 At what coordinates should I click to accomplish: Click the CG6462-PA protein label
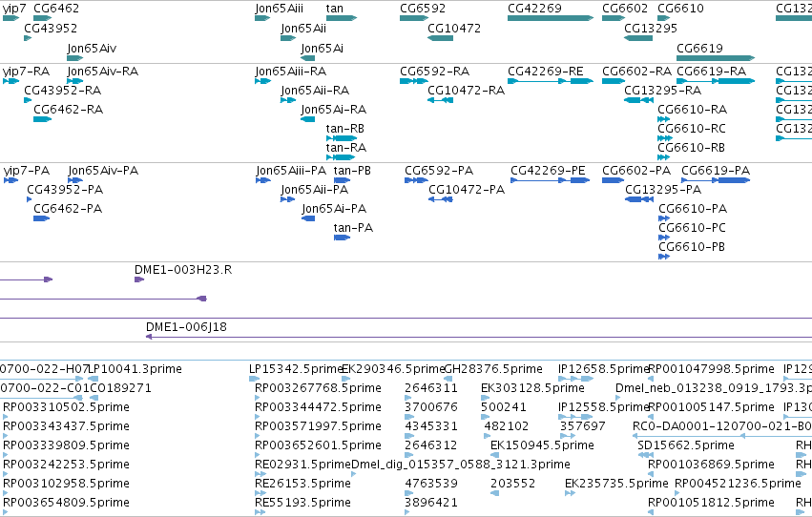pyautogui.click(x=68, y=209)
